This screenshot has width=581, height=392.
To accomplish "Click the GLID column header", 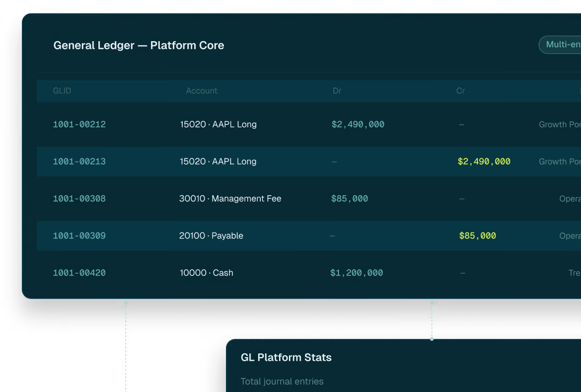I will pyautogui.click(x=62, y=91).
